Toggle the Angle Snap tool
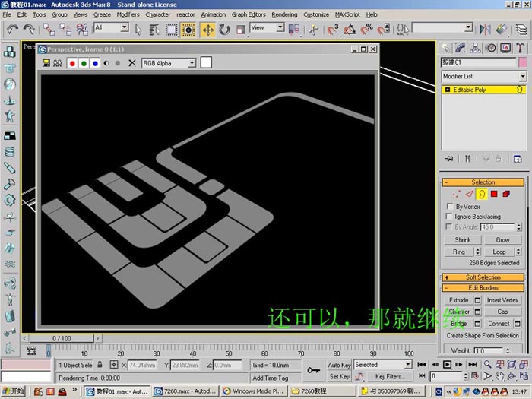The height and width of the screenshot is (399, 532). click(350, 29)
